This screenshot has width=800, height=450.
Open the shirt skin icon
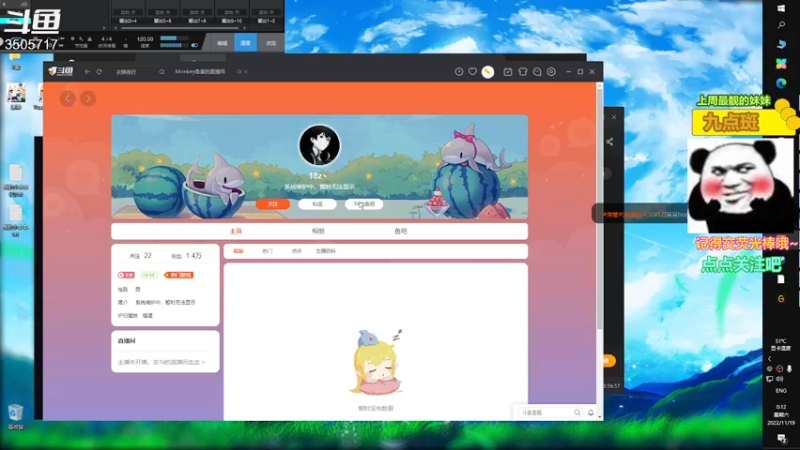tap(522, 72)
